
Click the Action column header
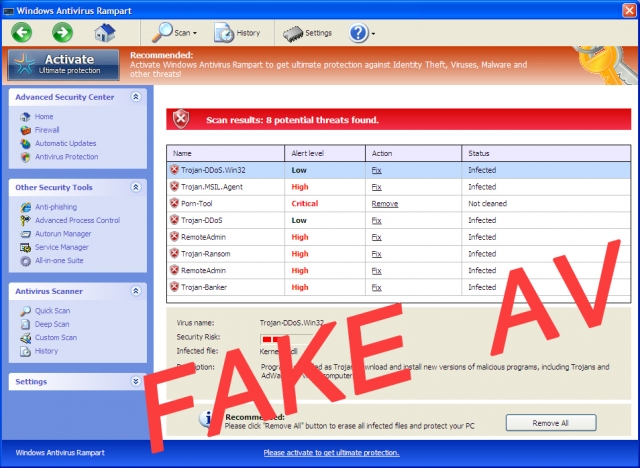point(413,153)
